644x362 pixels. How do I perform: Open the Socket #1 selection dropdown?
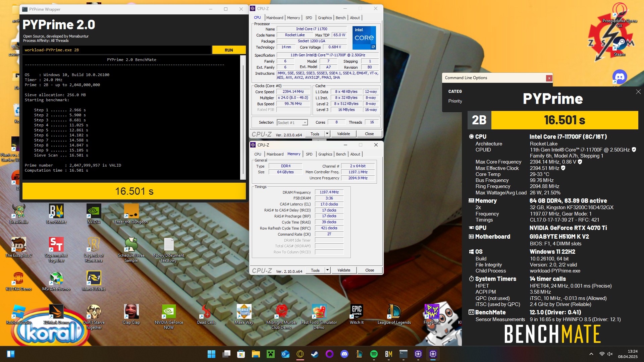292,123
